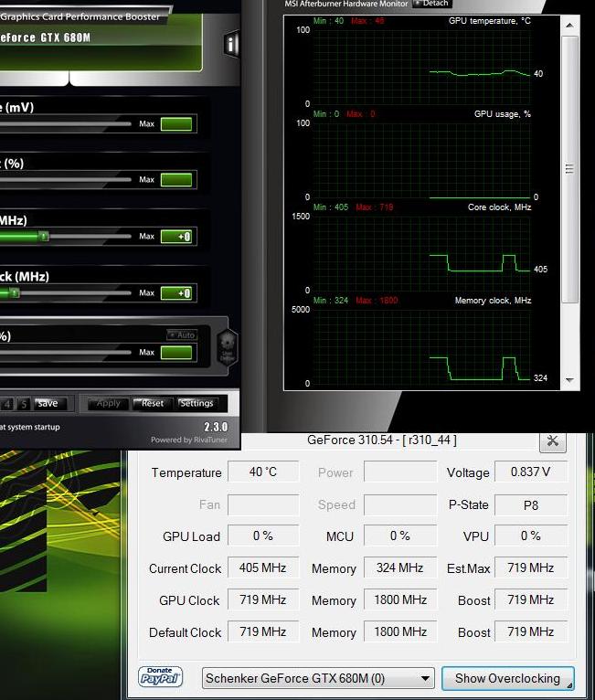Click the P-State P8 field
The image size is (595, 700).
coord(531,504)
